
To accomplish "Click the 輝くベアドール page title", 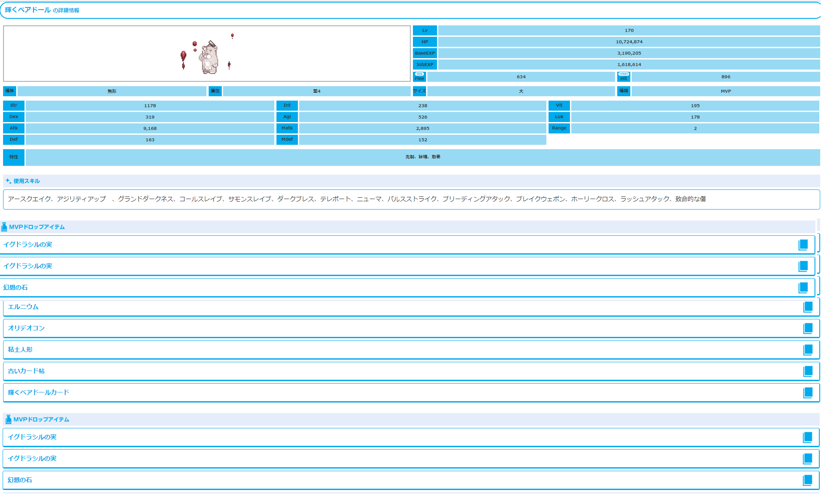I will (28, 10).
